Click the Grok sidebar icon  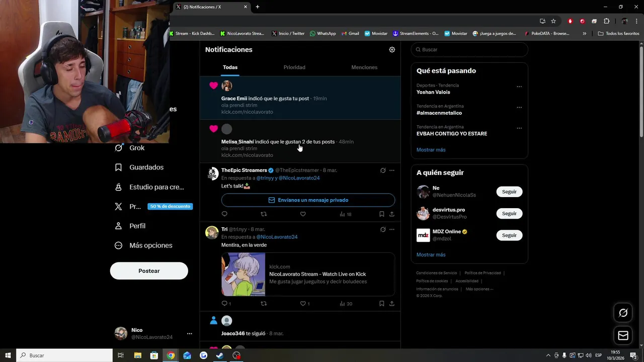(x=119, y=148)
